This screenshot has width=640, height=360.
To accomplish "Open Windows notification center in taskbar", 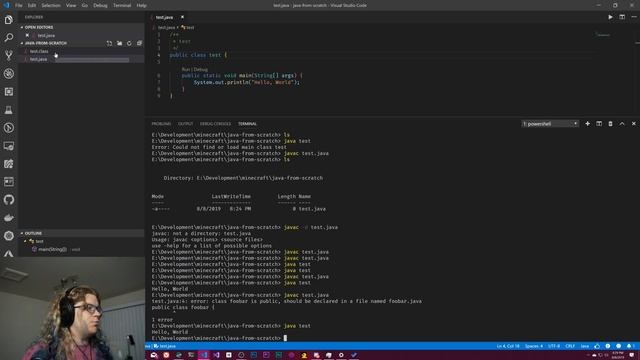I will pyautogui.click(x=632, y=355).
